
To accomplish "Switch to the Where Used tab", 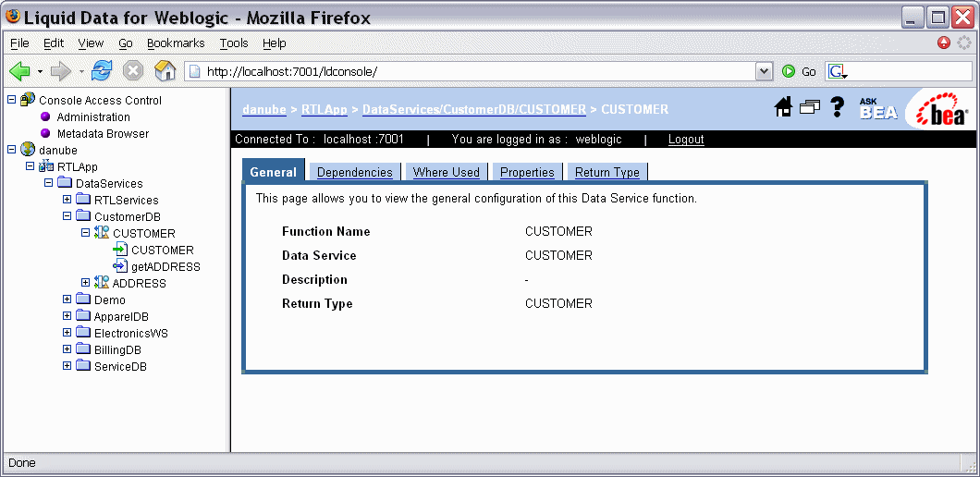I will pos(447,172).
